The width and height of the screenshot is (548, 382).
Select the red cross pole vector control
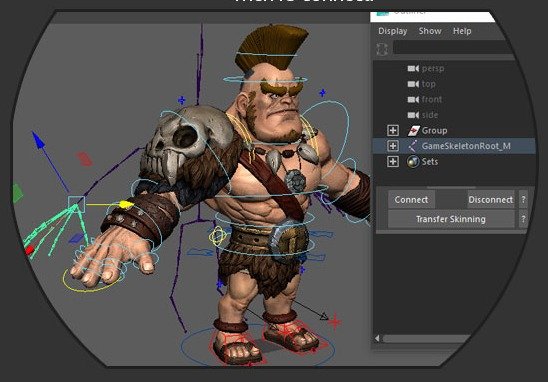(x=334, y=322)
